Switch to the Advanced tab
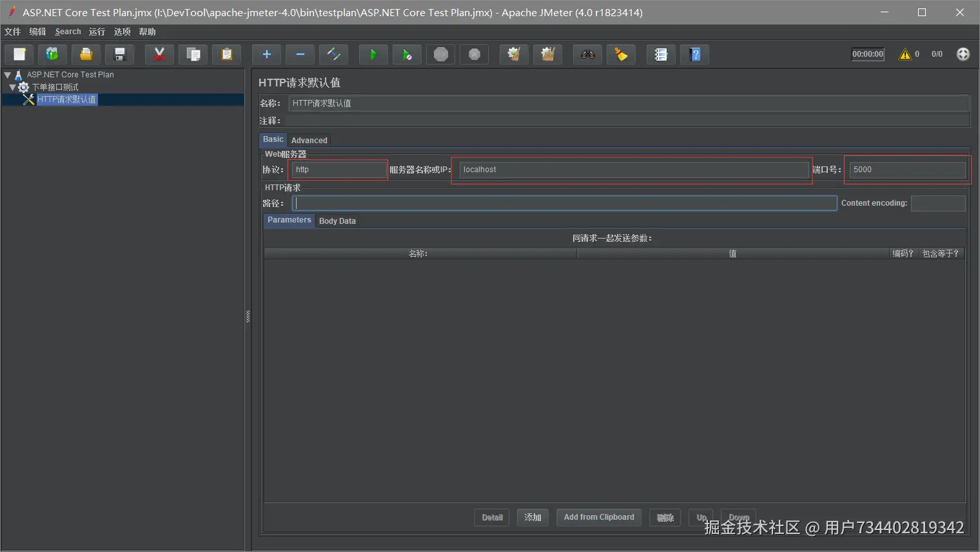The width and height of the screenshot is (980, 552). (x=309, y=140)
